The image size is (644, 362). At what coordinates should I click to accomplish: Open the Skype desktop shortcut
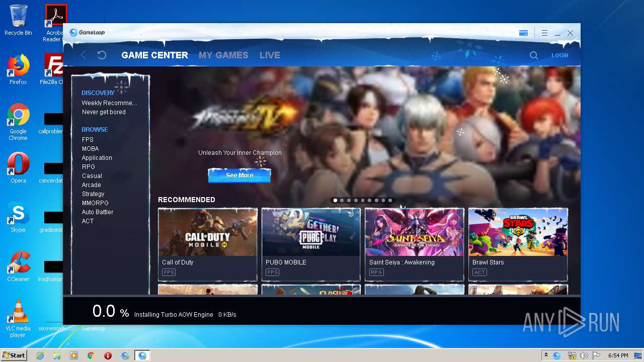tap(18, 217)
